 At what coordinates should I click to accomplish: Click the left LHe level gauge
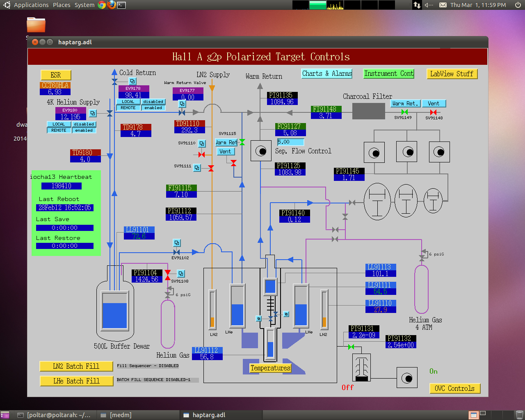(237, 306)
